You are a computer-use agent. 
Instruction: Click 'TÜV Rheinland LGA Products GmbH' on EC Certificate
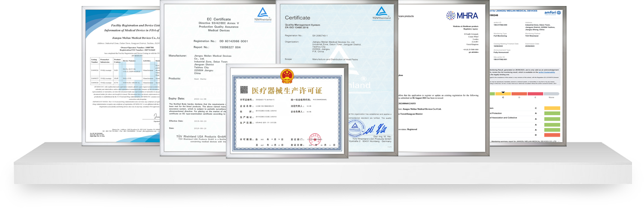[x=201, y=136]
